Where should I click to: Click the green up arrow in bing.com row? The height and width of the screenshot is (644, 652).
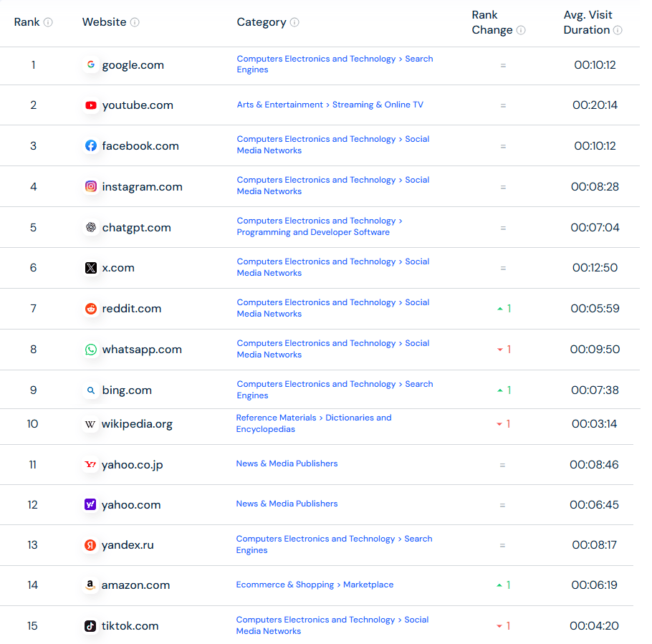click(500, 390)
